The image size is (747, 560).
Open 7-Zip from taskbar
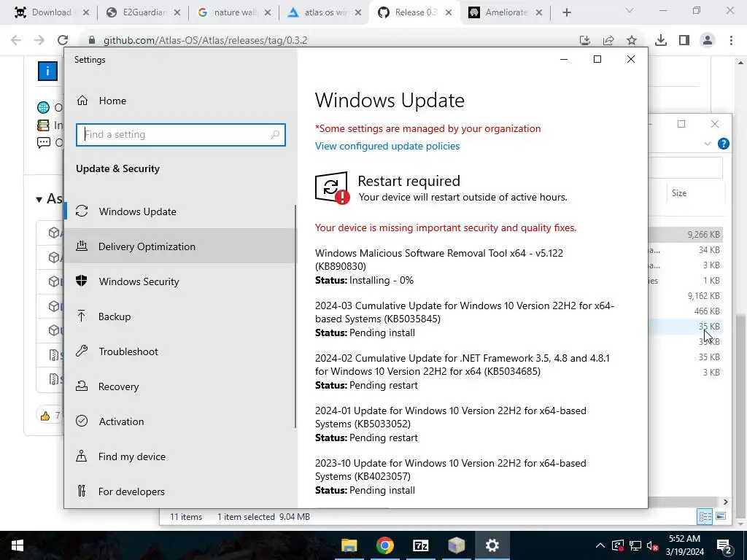point(421,545)
